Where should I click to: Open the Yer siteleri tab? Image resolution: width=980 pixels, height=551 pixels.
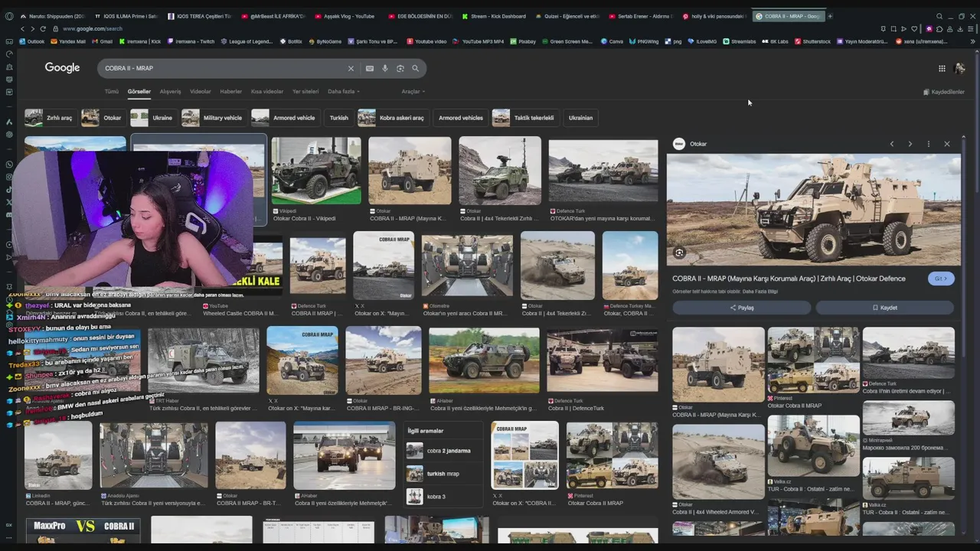click(x=305, y=91)
